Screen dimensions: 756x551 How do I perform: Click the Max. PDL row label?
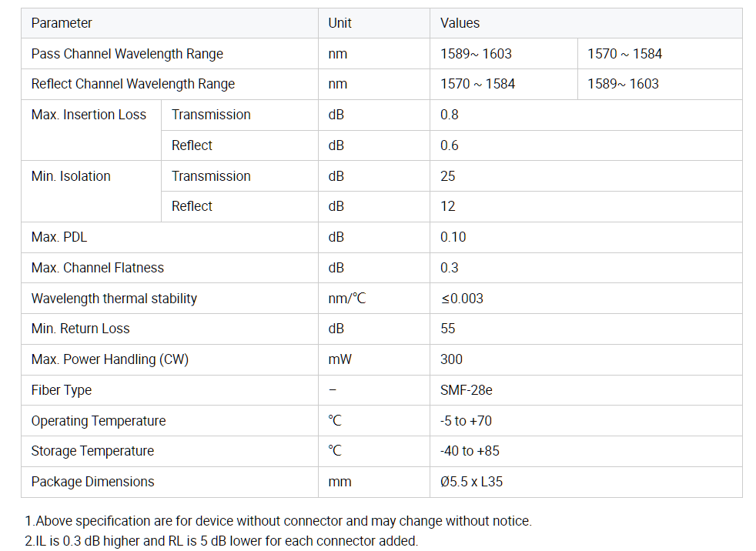click(59, 237)
